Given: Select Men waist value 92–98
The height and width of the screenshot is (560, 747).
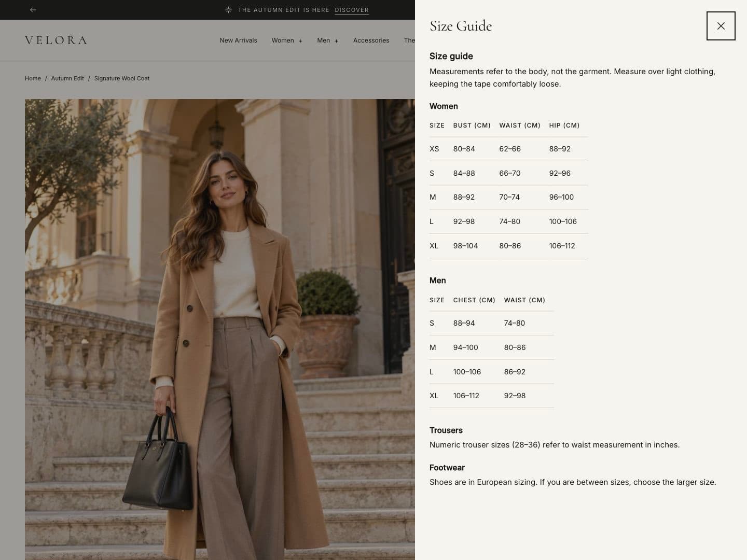Looking at the screenshot, I should [515, 396].
